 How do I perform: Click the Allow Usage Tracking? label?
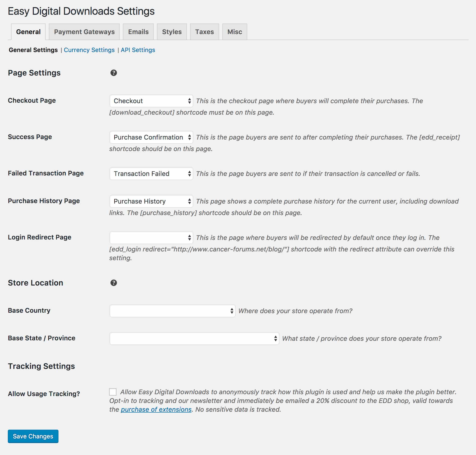coord(44,394)
